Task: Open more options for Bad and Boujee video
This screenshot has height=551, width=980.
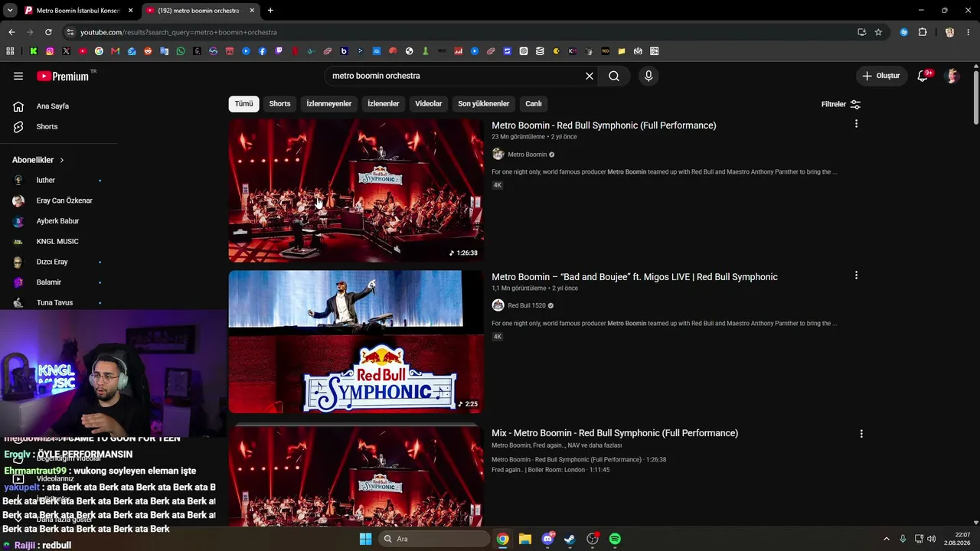Action: click(x=856, y=275)
